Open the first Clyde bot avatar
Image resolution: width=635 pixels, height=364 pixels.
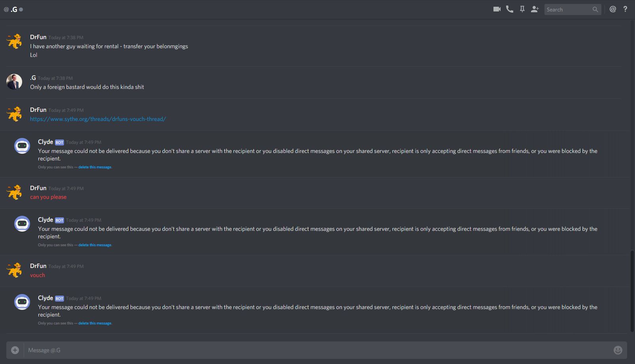(x=22, y=146)
